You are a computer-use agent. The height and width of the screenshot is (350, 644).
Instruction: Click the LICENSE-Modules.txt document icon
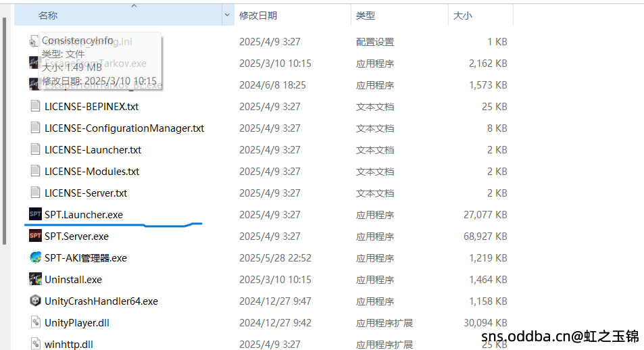point(35,171)
